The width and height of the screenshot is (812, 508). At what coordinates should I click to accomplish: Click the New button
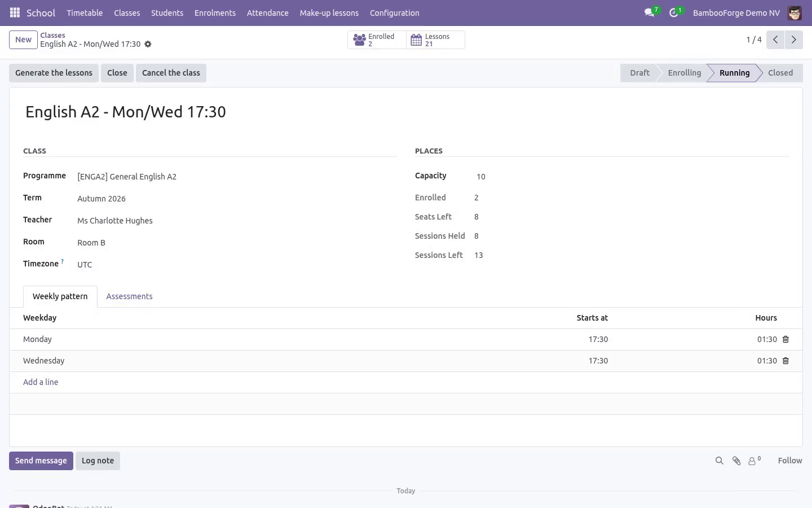coord(23,40)
